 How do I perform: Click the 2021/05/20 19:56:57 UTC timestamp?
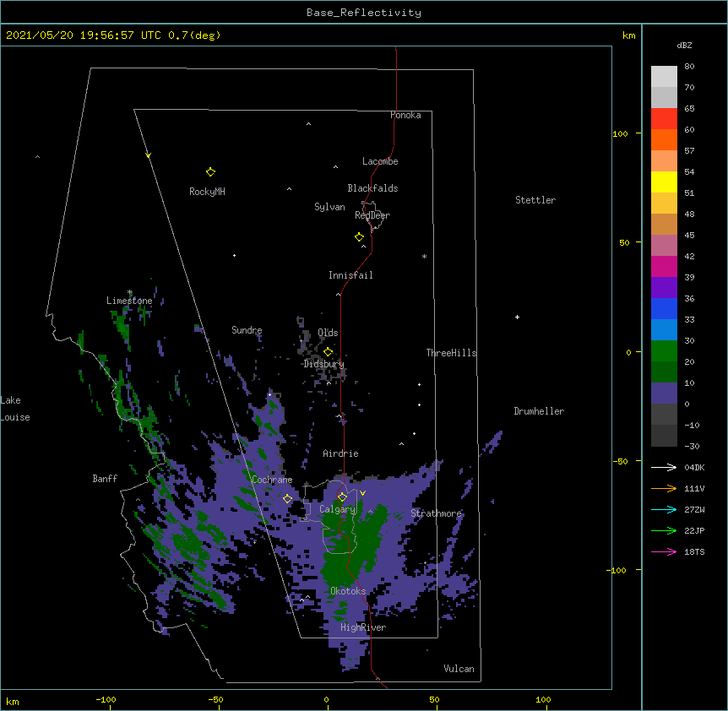pyautogui.click(x=84, y=35)
